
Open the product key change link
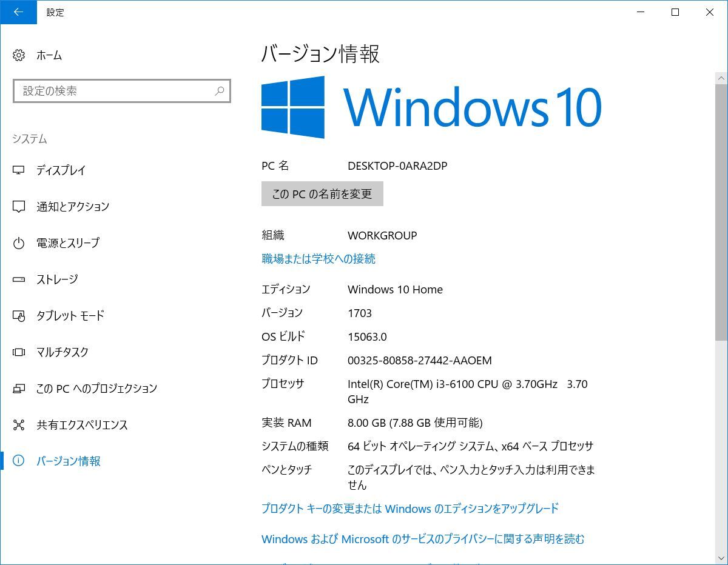(x=410, y=509)
